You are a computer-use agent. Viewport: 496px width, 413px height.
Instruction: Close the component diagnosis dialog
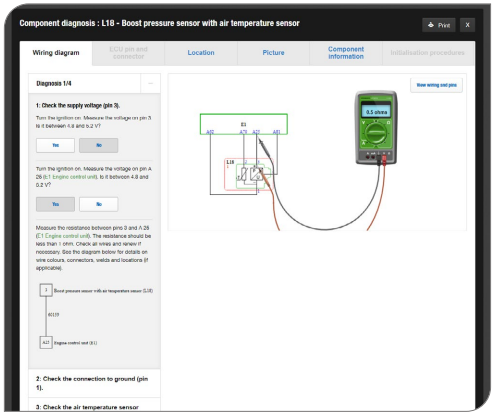click(467, 25)
